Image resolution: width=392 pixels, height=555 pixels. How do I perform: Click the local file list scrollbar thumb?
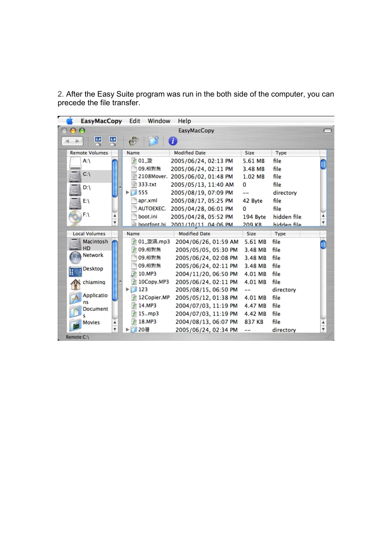pyautogui.click(x=323, y=245)
